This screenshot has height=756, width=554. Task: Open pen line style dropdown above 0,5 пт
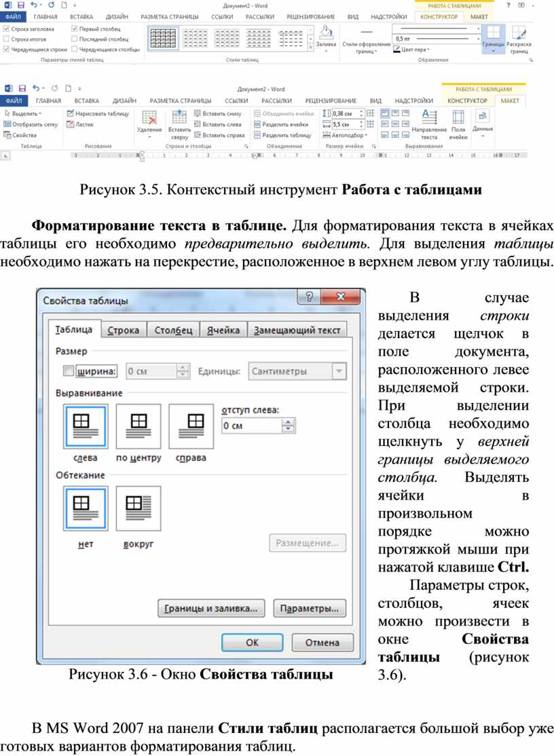pos(477,29)
